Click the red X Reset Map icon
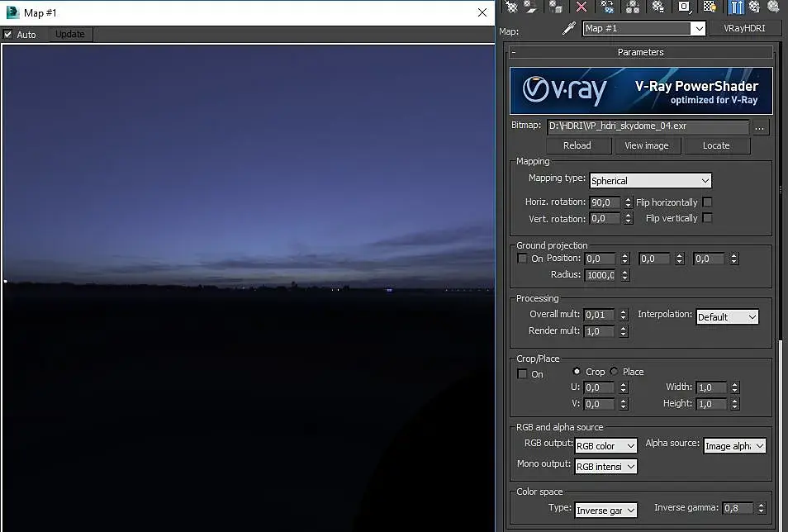Image resolution: width=788 pixels, height=532 pixels. tap(582, 7)
